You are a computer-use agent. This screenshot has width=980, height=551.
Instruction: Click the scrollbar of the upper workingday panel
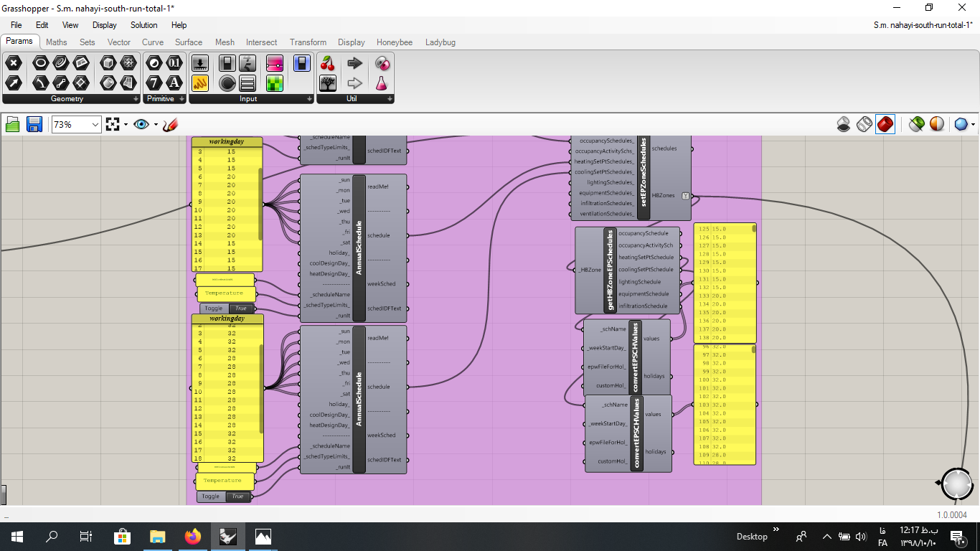tap(260, 204)
